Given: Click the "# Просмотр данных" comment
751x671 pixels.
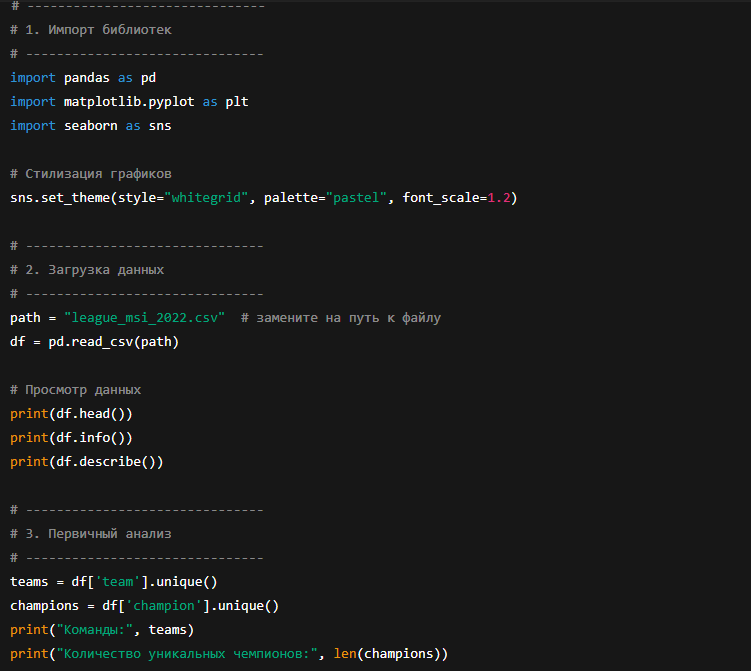Looking at the screenshot, I should tap(75, 390).
